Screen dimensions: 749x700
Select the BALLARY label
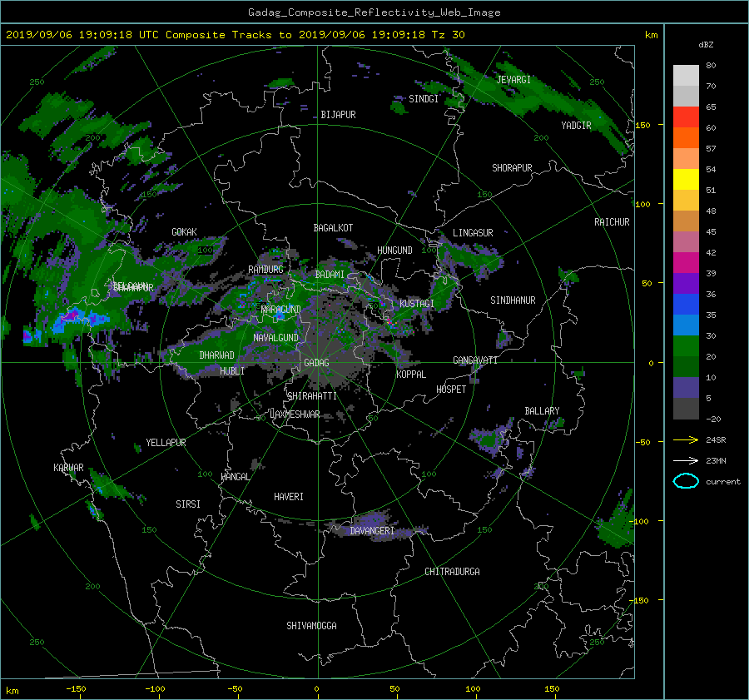click(542, 411)
